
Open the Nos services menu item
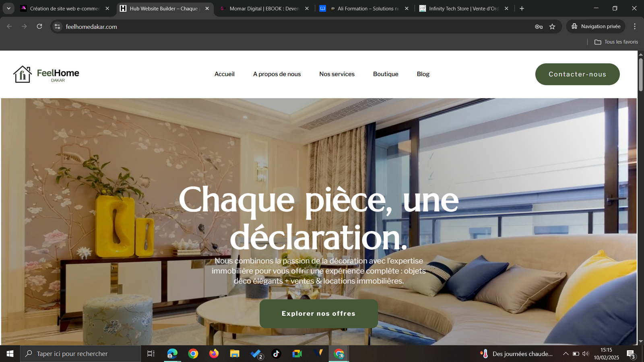[x=337, y=74]
